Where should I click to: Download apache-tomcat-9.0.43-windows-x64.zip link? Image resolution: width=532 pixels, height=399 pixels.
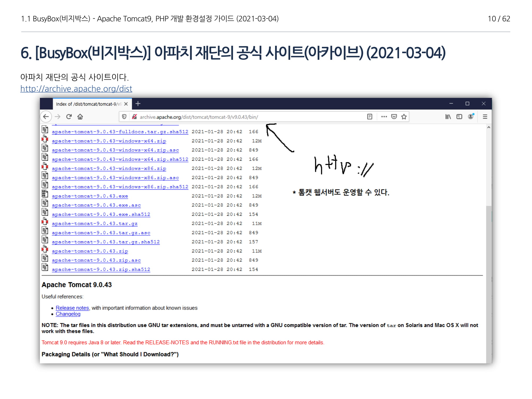109,141
